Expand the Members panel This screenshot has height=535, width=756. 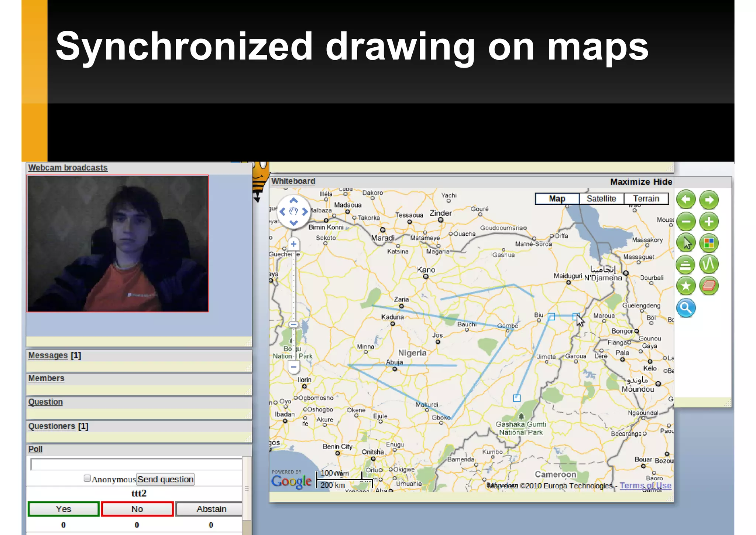coord(46,378)
